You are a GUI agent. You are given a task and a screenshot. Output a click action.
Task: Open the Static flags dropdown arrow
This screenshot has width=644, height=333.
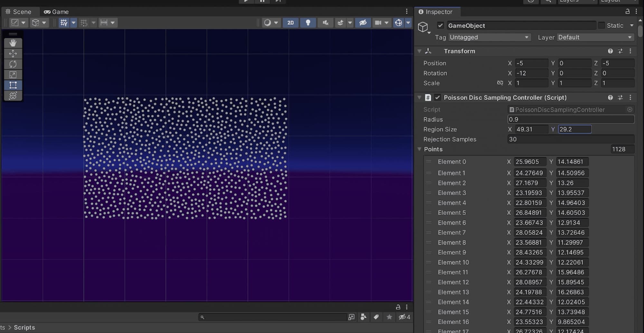click(x=631, y=25)
